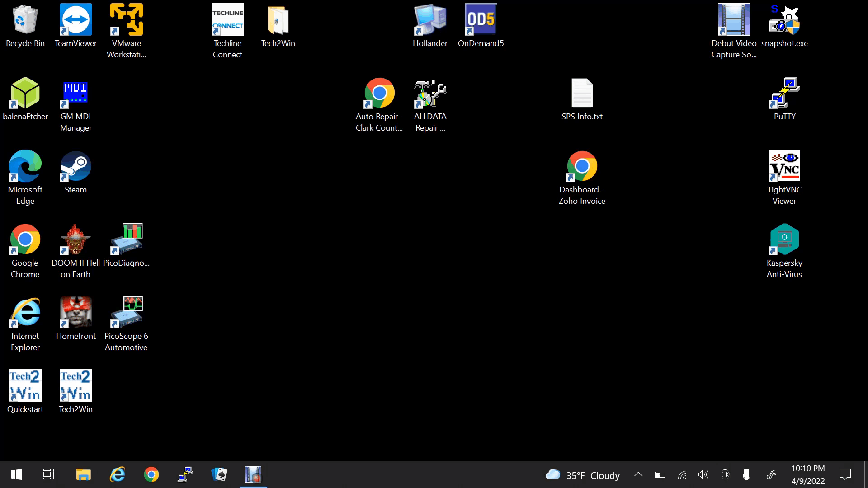
Task: Toggle the volume control in taskbar
Action: click(x=703, y=474)
